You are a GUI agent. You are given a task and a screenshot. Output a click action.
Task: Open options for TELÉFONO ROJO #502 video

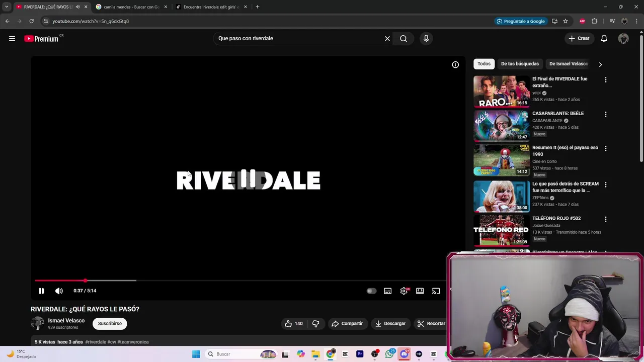pyautogui.click(x=606, y=219)
